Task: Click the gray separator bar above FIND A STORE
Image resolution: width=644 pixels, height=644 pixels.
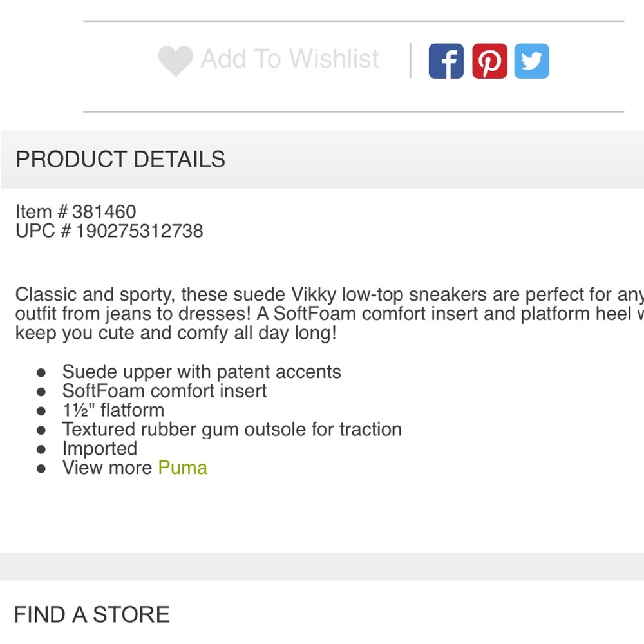Action: [x=322, y=566]
